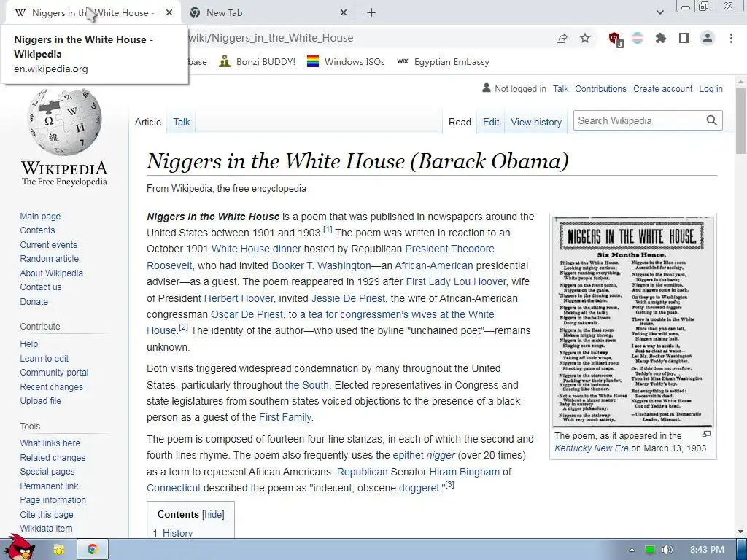Click the green system tray icon
This screenshot has height=560, width=747.
point(650,550)
